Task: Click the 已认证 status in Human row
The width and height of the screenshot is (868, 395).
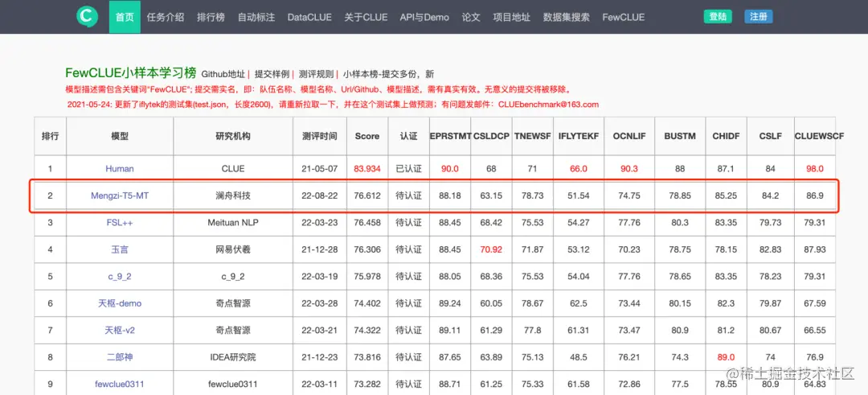Action: pos(408,168)
